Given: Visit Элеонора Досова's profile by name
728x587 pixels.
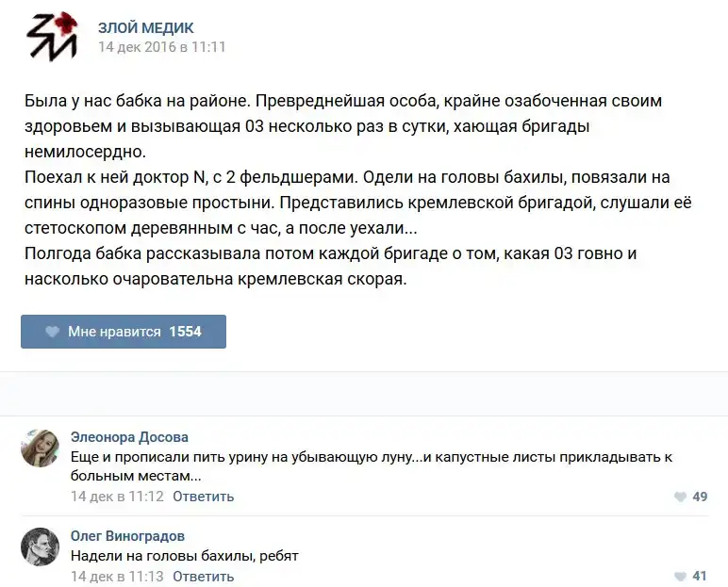Looking at the screenshot, I should 129,437.
